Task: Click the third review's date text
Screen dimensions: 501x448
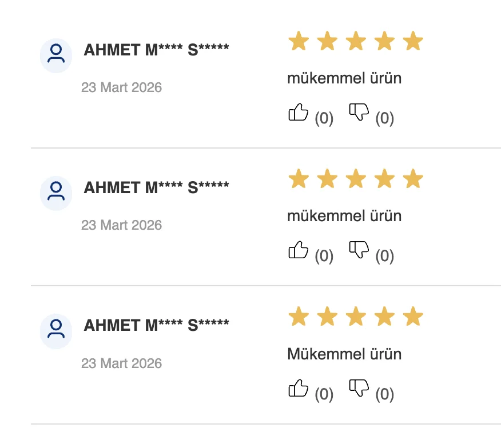Action: coord(121,363)
